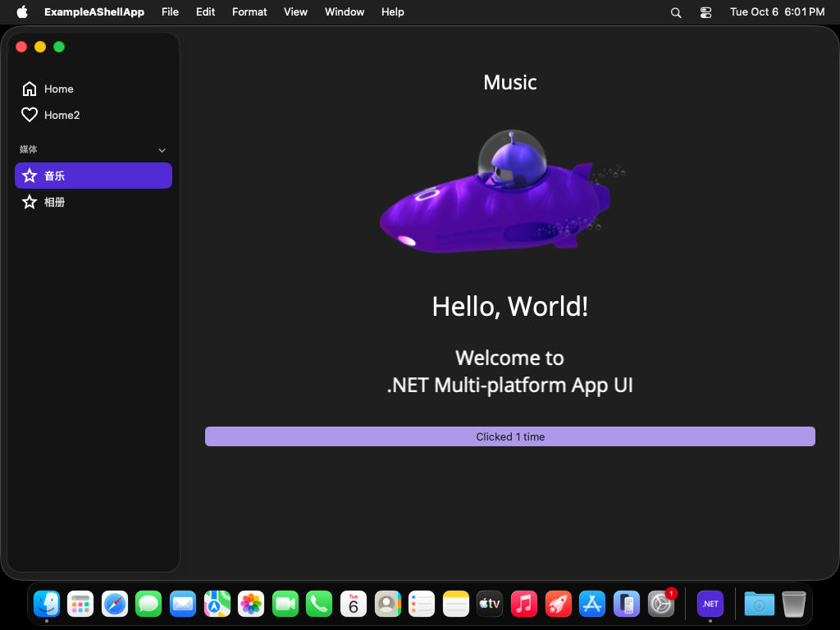840x630 pixels.
Task: Open Notes from the Dock
Action: 456,604
